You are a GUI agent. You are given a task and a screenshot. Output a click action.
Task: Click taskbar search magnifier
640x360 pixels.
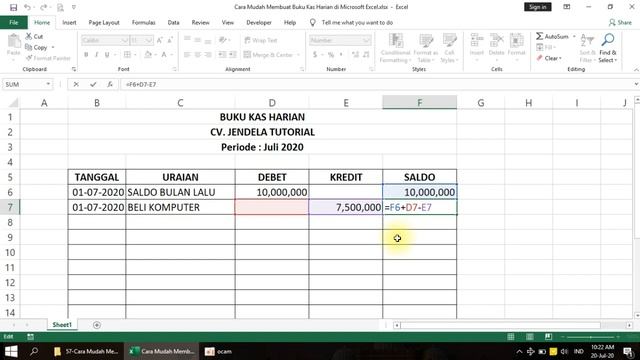34,351
